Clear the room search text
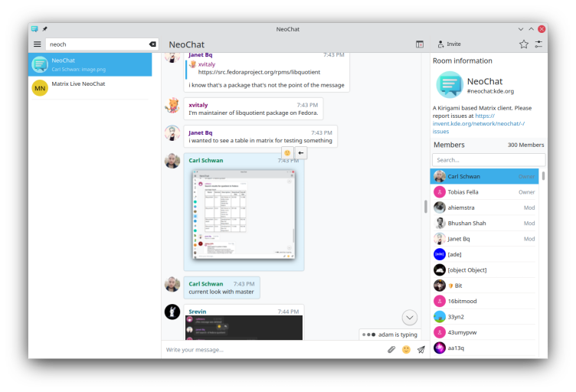This screenshot has width=576, height=392. point(152,44)
